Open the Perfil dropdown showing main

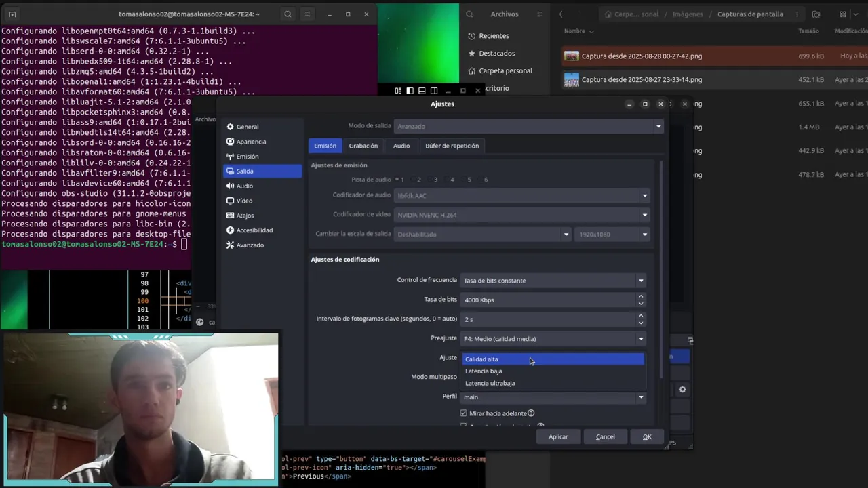[x=553, y=397]
